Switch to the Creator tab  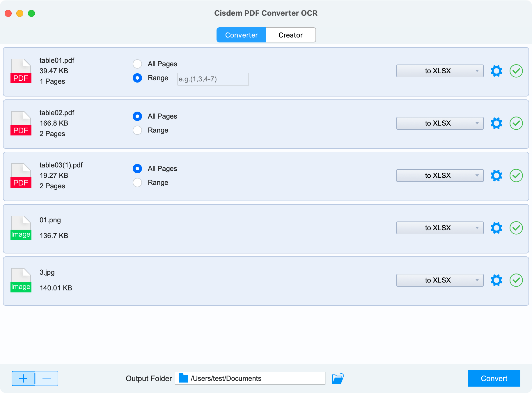[x=290, y=35]
